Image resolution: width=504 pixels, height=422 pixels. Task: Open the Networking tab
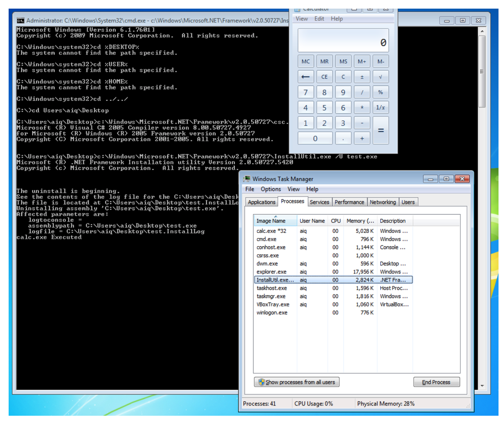(x=383, y=202)
